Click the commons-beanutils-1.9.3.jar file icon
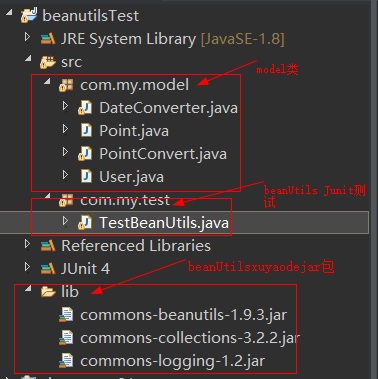This screenshot has height=379, width=378. point(66,315)
